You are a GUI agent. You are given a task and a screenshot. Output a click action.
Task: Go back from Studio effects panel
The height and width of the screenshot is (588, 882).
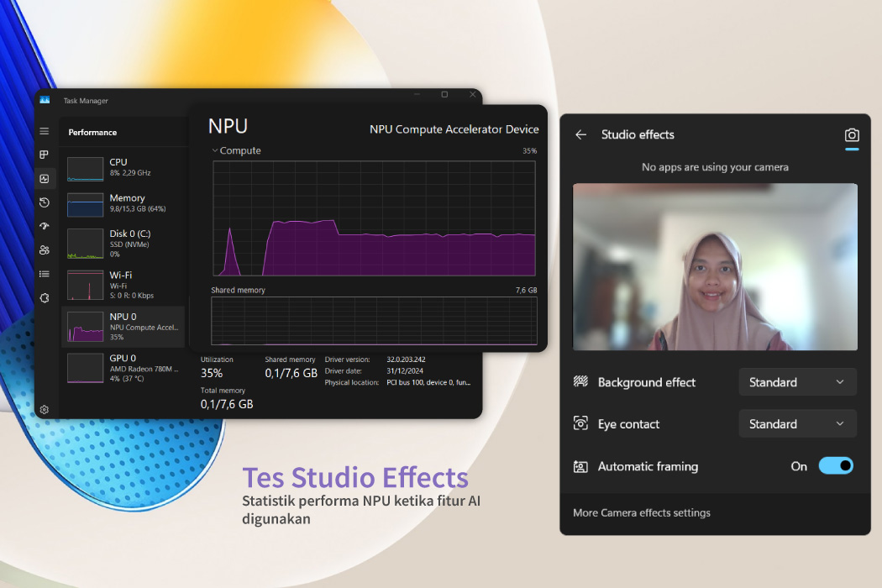point(581,134)
